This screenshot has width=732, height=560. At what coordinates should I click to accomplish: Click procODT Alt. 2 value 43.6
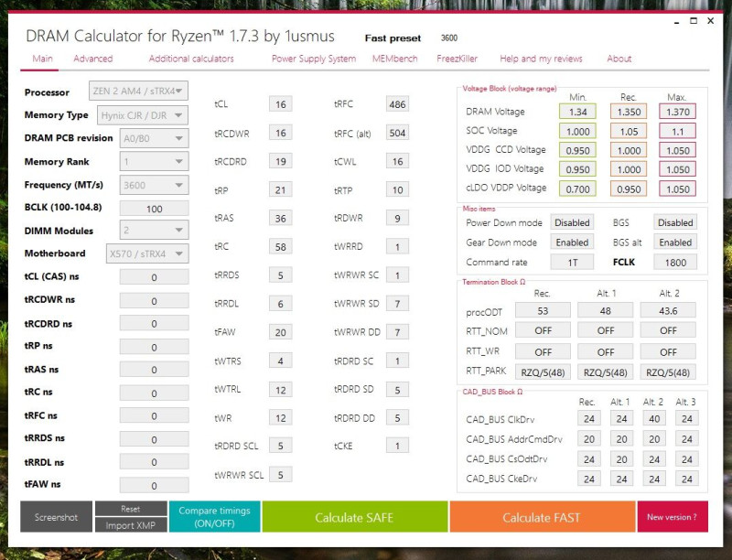point(668,311)
